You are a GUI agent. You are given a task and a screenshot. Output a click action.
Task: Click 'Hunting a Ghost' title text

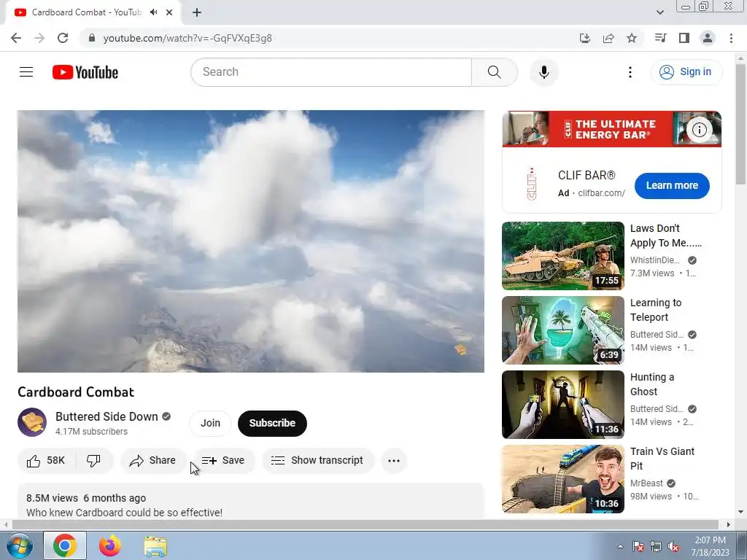651,384
